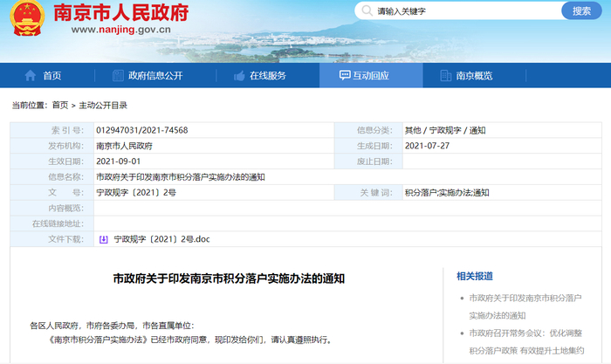Image resolution: width=611 pixels, height=364 pixels.
Task: Click the article headline 市政府关于印发南京市积分落户实施办法的通知
Action: point(229,278)
